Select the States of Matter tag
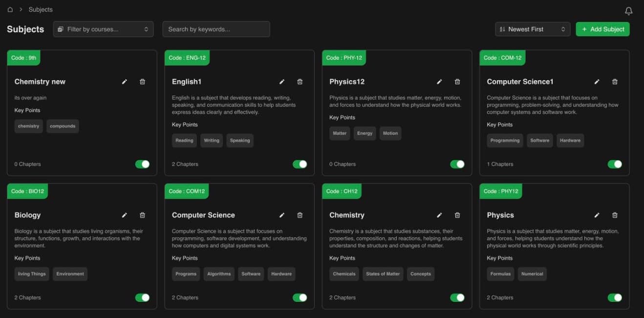Image resolution: width=644 pixels, height=318 pixels. click(383, 274)
